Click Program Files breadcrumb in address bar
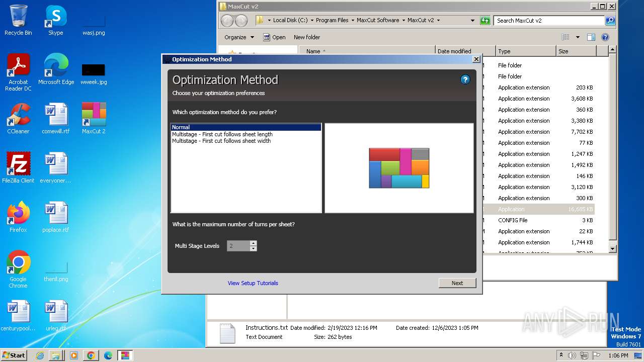644x362 pixels. tap(332, 21)
